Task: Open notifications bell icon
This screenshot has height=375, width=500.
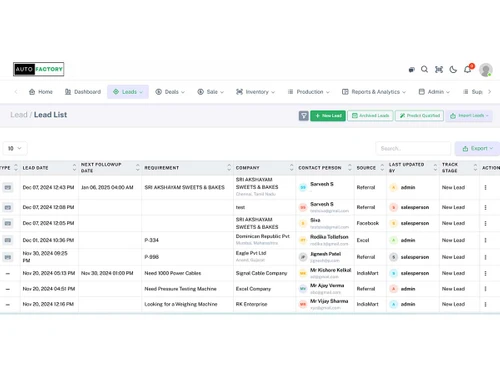Action: (467, 69)
